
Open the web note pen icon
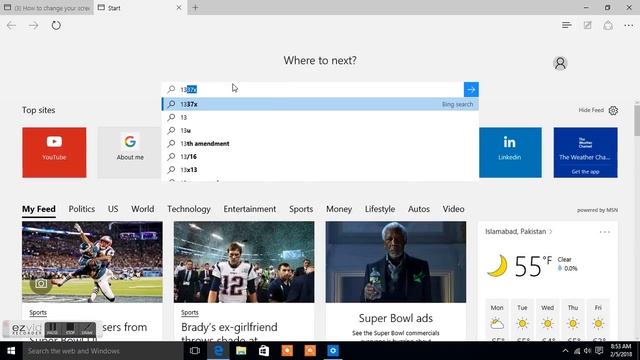(x=587, y=25)
